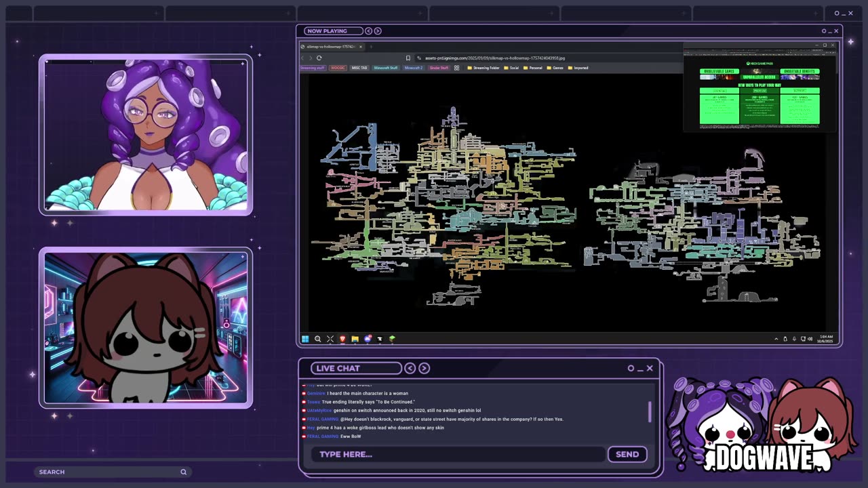The width and height of the screenshot is (868, 488).
Task: Open Windows taskbar search
Action: 317,339
